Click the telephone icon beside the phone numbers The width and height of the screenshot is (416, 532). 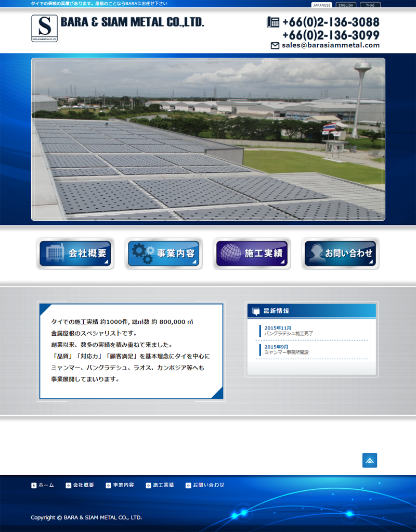coord(273,22)
